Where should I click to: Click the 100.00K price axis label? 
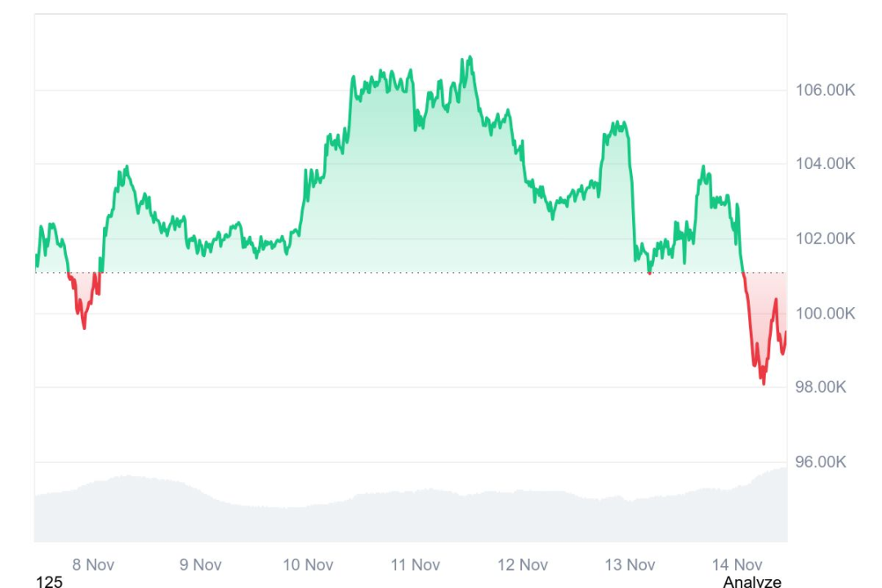click(826, 314)
